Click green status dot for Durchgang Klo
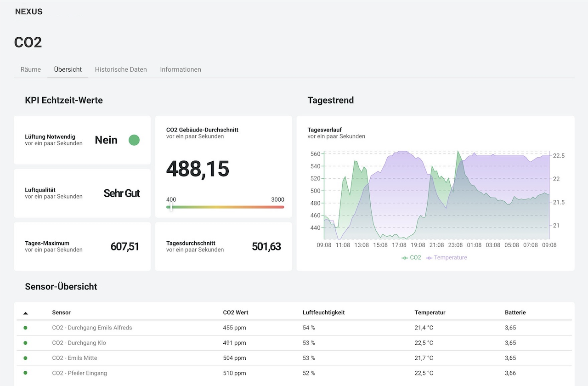588x386 pixels. pos(25,343)
